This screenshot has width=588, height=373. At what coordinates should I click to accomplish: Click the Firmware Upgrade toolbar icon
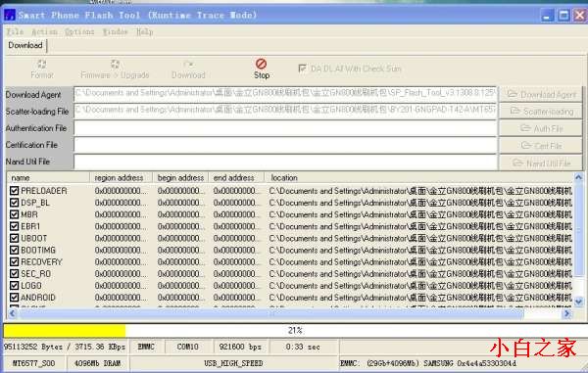click(x=115, y=65)
